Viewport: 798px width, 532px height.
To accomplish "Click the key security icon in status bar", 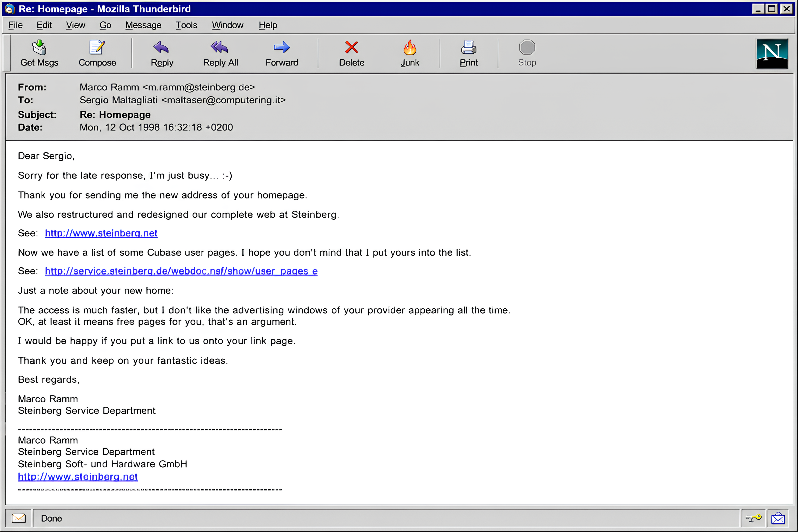I will (754, 518).
